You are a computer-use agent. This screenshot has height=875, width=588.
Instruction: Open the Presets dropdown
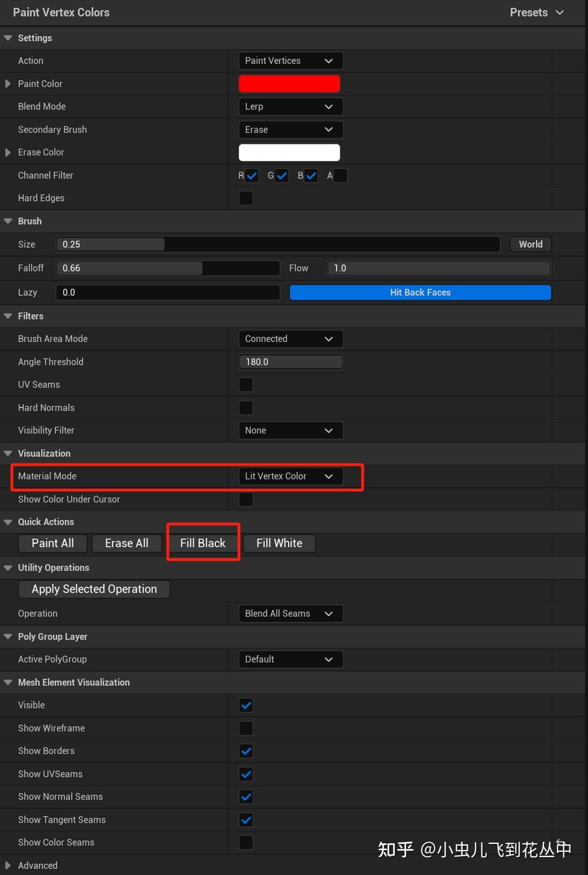[536, 12]
